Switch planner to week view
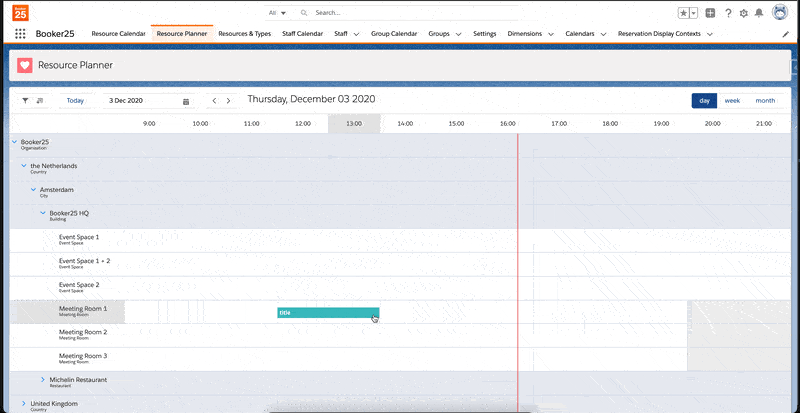800x413 pixels. tap(732, 100)
